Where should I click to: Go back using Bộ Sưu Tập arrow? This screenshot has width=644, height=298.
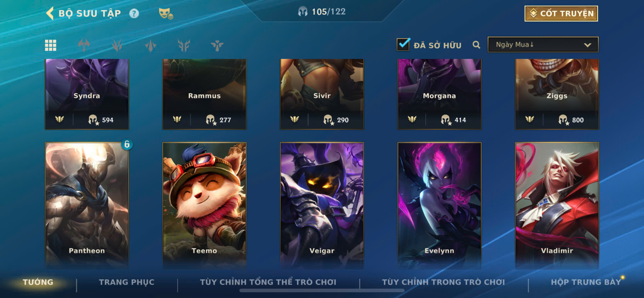coord(50,13)
